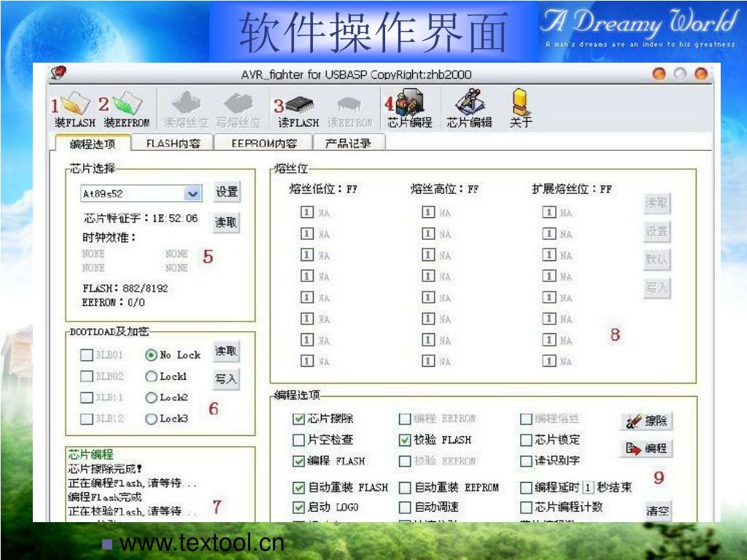Enable the 编程熔丝 checkbox
Image resolution: width=747 pixels, height=560 pixels.
526,419
